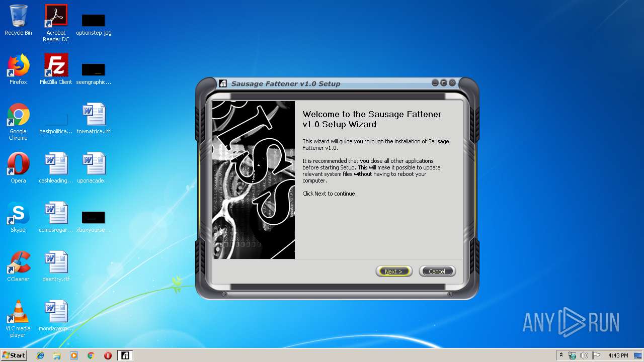Close the Sausage Fattener setup window
644x362 pixels.
point(452,83)
